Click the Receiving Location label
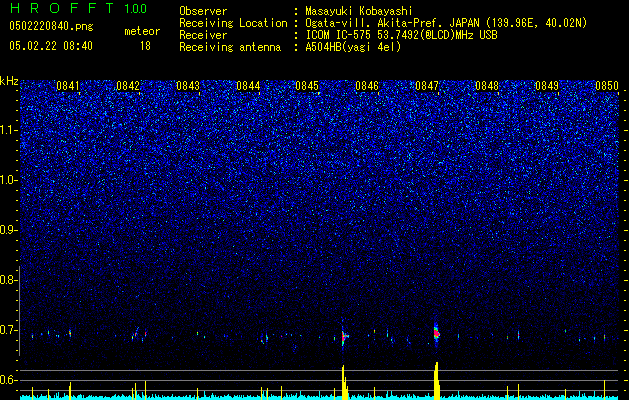The height and width of the screenshot is (400, 629). (233, 23)
